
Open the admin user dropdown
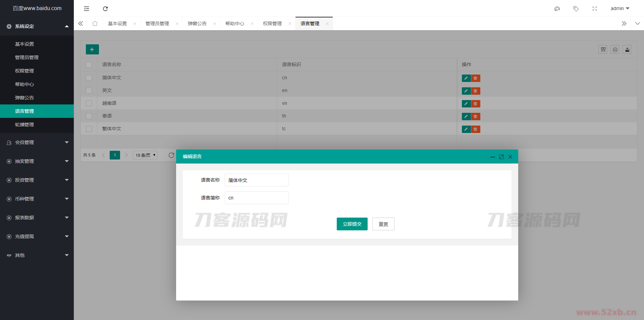click(x=620, y=8)
